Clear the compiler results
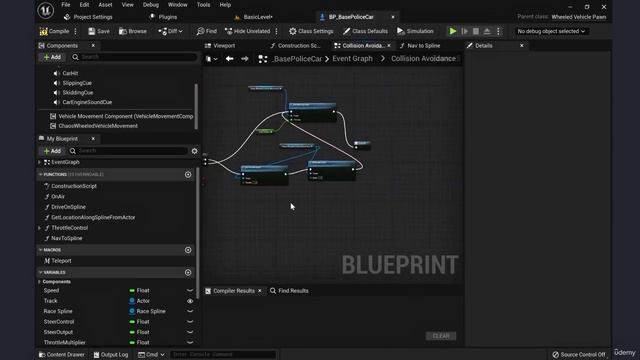Viewport: 640px width, 360px height. pos(441,336)
